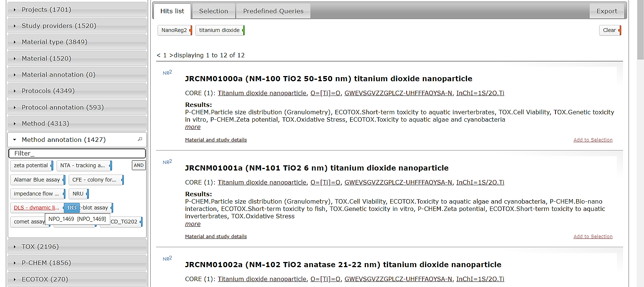Click the blue handle on zeta potential tag
The image size is (644, 287).
(x=52, y=166)
